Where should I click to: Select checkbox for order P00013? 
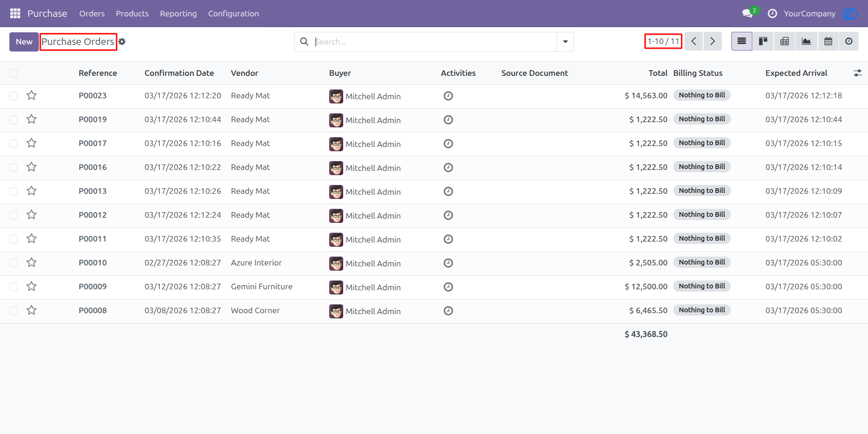click(14, 191)
